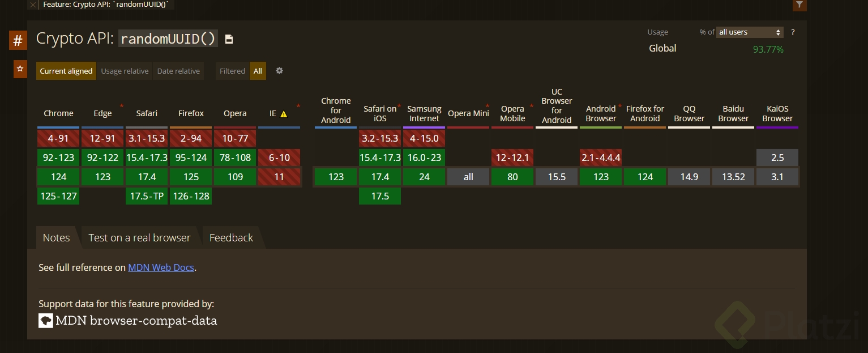This screenshot has height=353, width=868.
Task: Select Edge 12-91 cell
Action: 102,138
